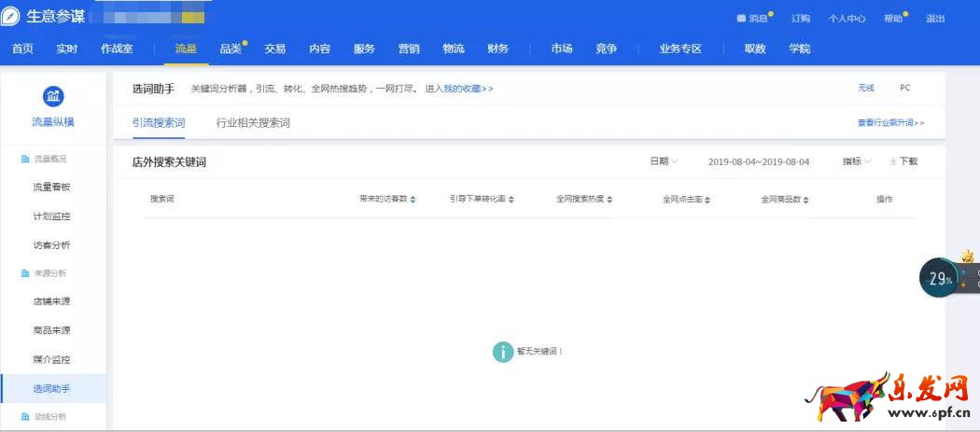Open the 品类 top menu item
The width and height of the screenshot is (980, 432).
(x=231, y=49)
